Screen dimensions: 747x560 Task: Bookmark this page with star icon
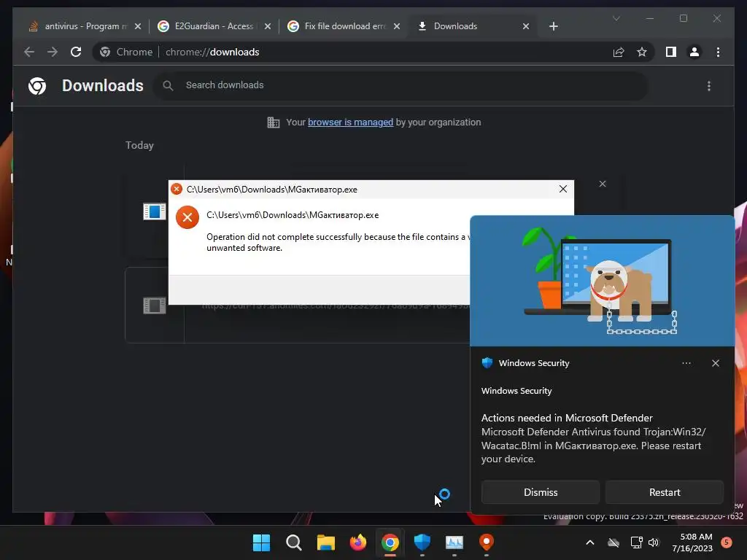click(642, 52)
